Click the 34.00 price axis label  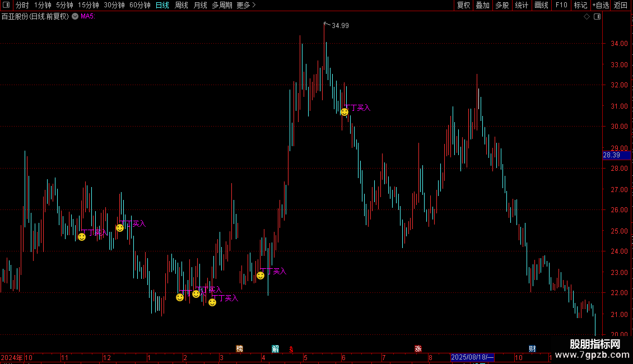pyautogui.click(x=619, y=43)
